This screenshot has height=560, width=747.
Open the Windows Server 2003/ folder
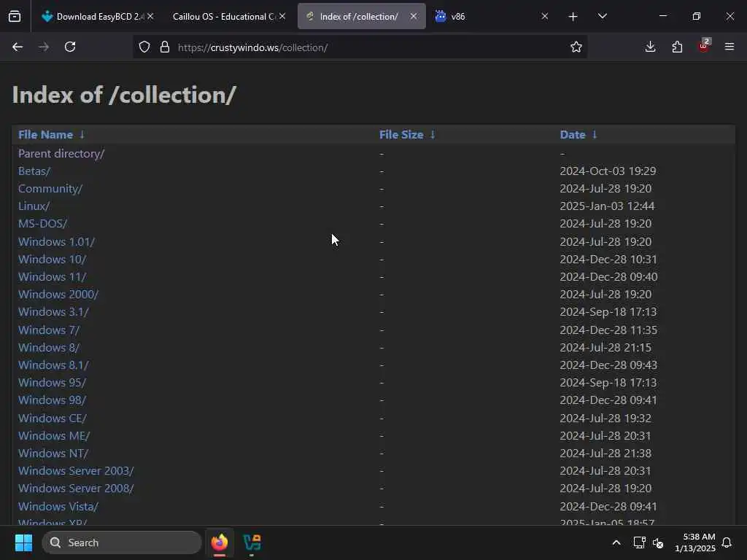(76, 470)
